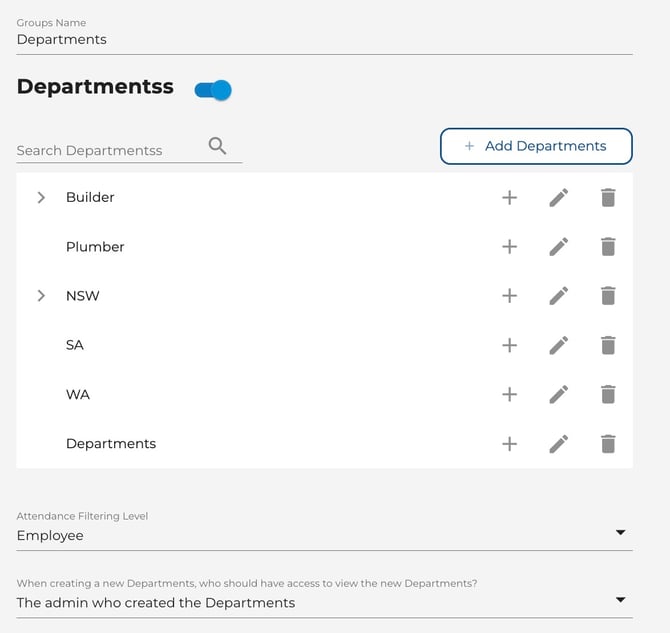Delete the NSW department
The height and width of the screenshot is (633, 670).
(x=608, y=296)
